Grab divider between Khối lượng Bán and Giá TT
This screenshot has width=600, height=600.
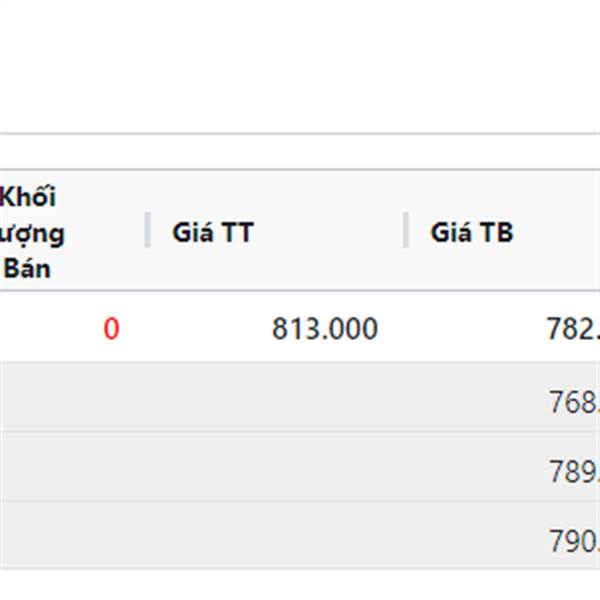click(x=148, y=230)
